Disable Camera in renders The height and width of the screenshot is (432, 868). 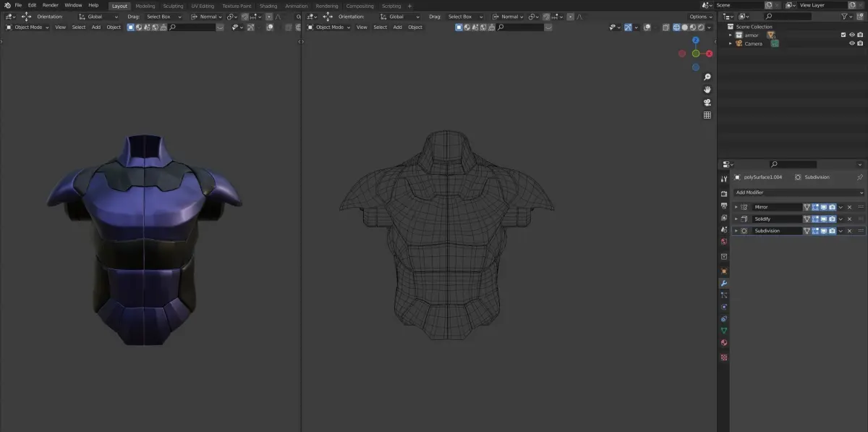click(861, 43)
